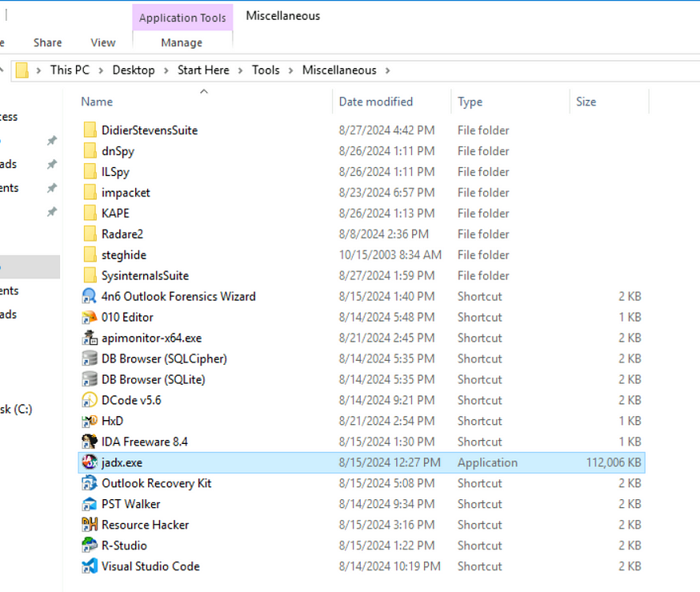Screen dimensions: 700x592
Task: Click the DCode v5.6 shortcut icon
Action: 90,400
